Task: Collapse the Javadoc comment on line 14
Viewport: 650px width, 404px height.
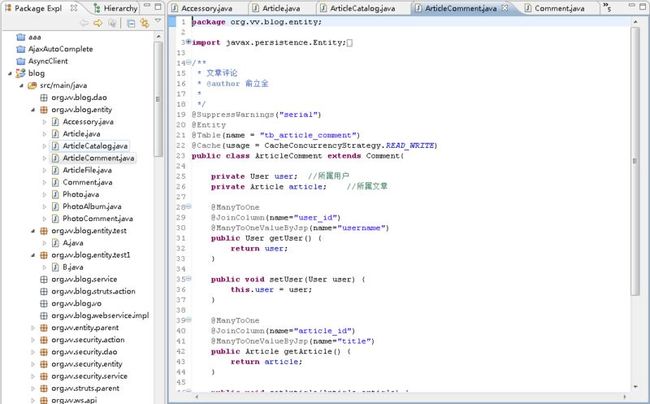Action: (189, 62)
